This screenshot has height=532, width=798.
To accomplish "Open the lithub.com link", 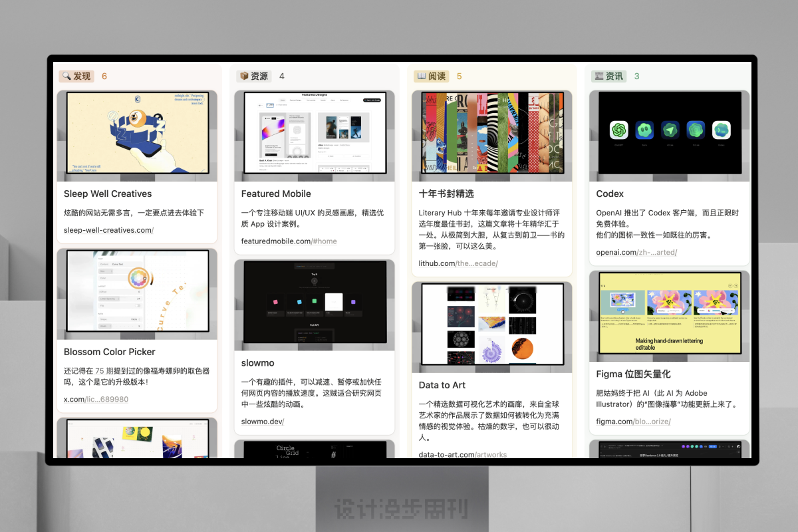I will [x=458, y=263].
